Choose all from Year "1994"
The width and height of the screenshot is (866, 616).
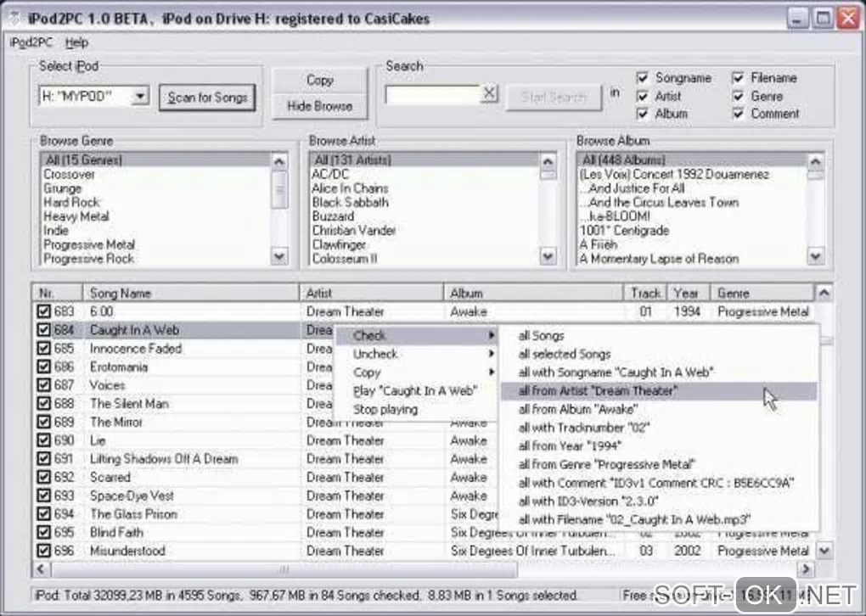658,446
